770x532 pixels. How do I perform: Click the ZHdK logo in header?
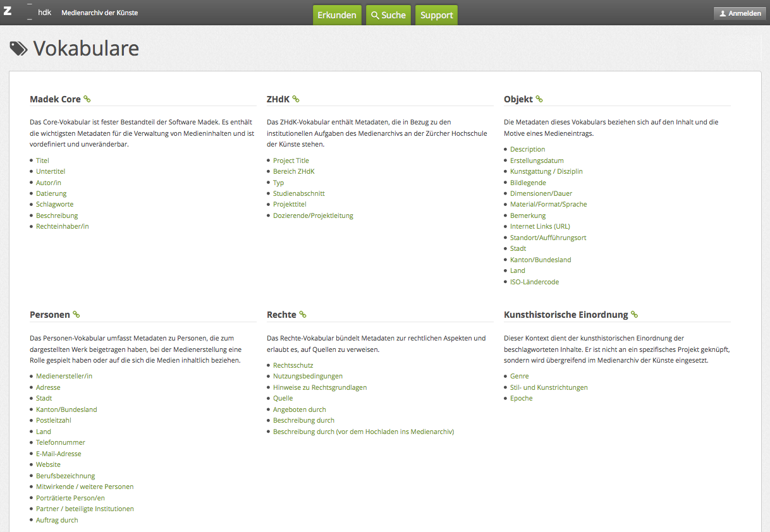pos(28,13)
